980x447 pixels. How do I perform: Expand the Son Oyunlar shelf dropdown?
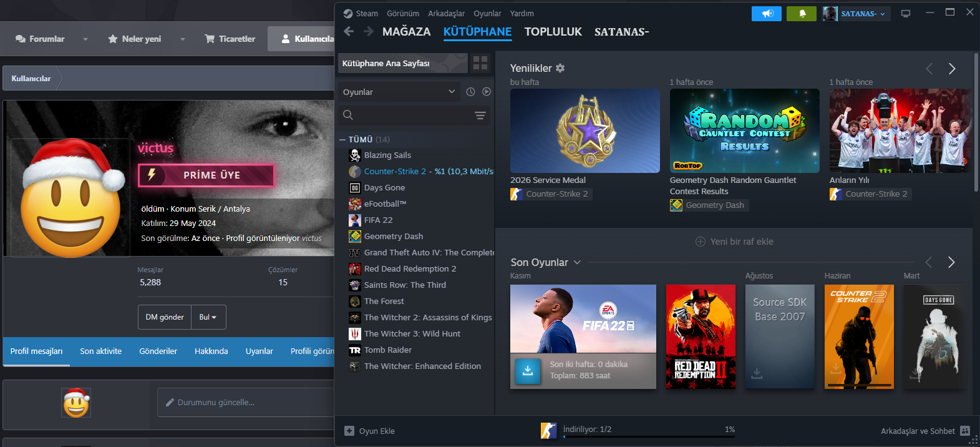577,262
